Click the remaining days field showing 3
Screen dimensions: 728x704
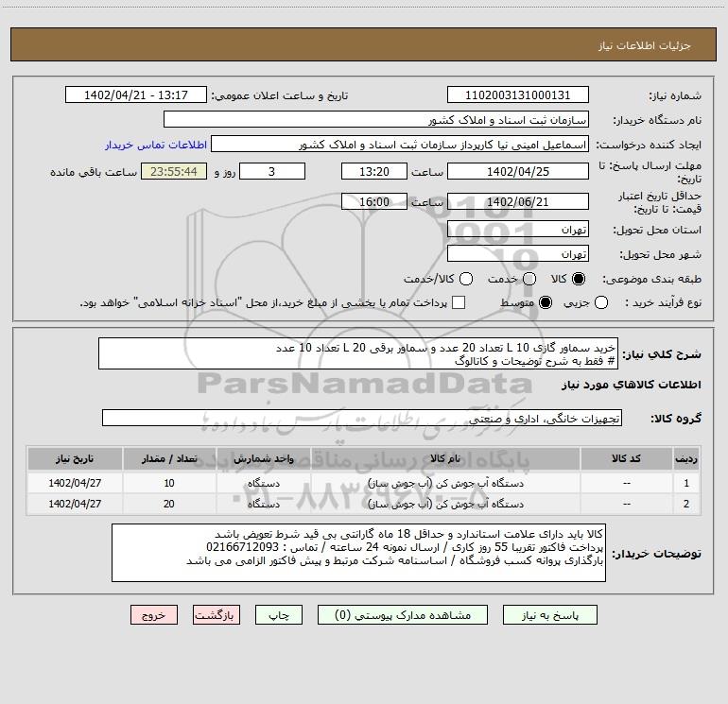(272, 171)
